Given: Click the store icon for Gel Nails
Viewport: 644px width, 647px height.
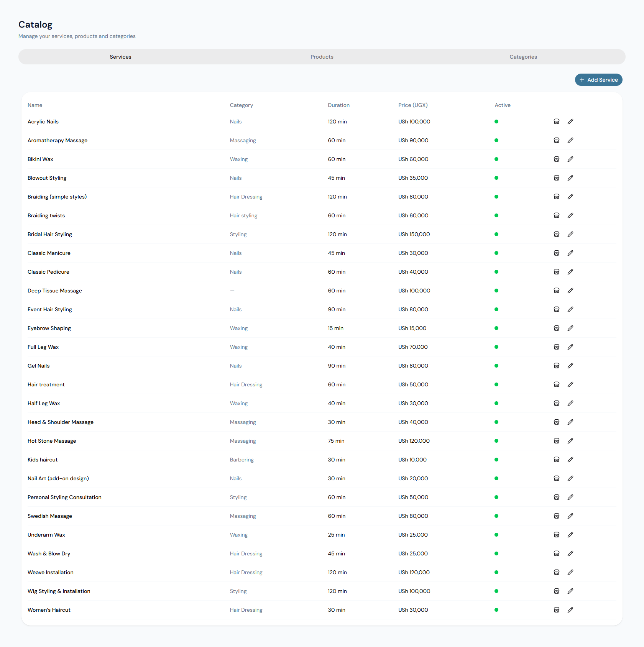Looking at the screenshot, I should click(557, 366).
